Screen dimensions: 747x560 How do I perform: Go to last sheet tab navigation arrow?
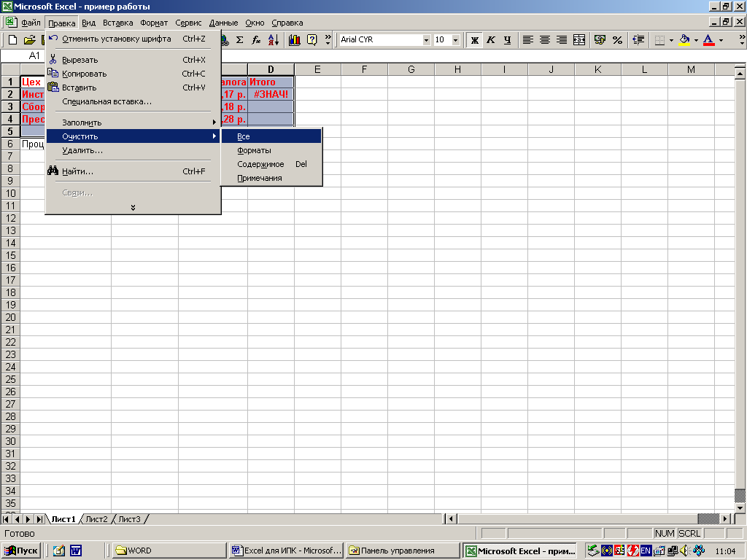39,519
